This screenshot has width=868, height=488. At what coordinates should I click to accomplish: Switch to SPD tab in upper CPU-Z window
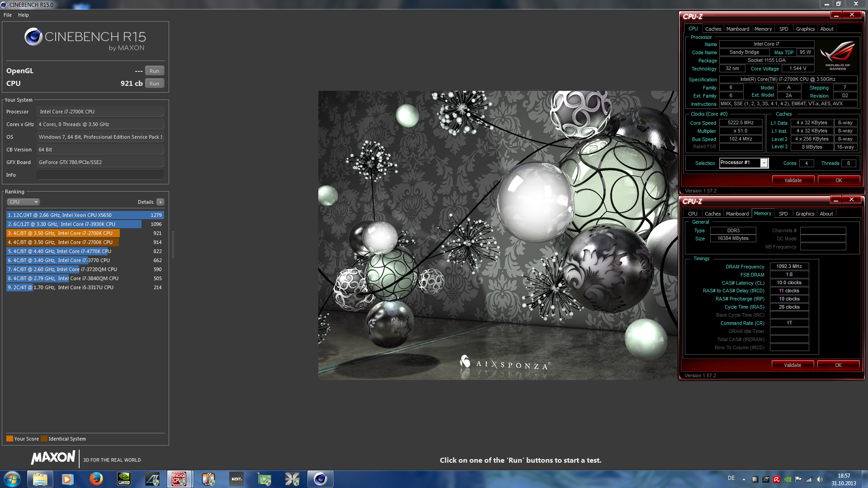click(x=784, y=29)
